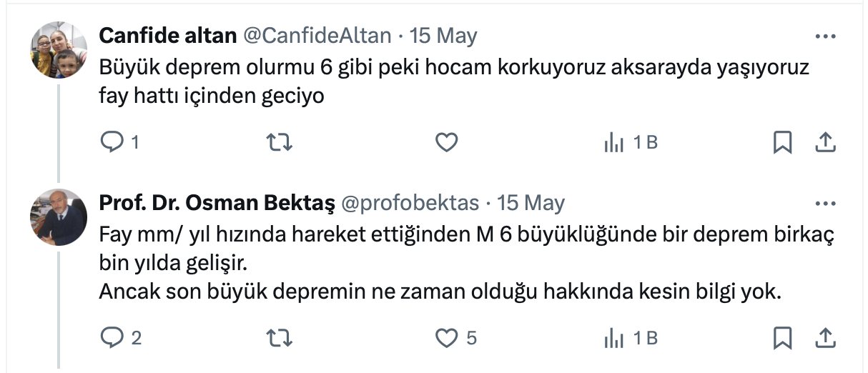Reply to Prof. Dr. Osman Bektaş's tweet
The width and height of the screenshot is (868, 373).
112,337
